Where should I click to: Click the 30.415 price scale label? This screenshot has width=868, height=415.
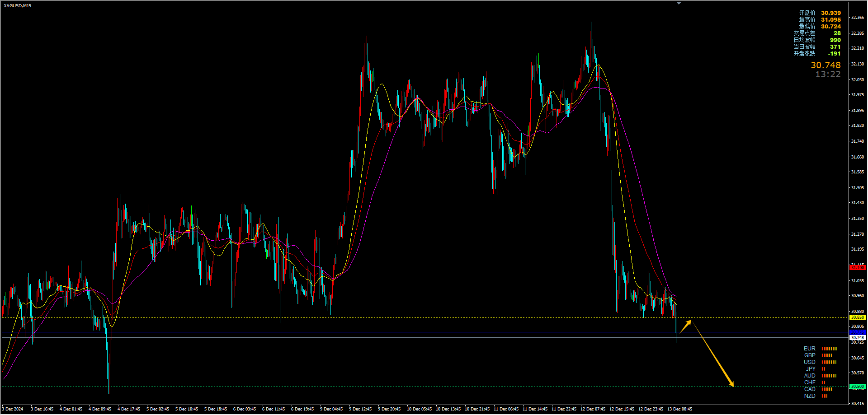(x=858, y=404)
